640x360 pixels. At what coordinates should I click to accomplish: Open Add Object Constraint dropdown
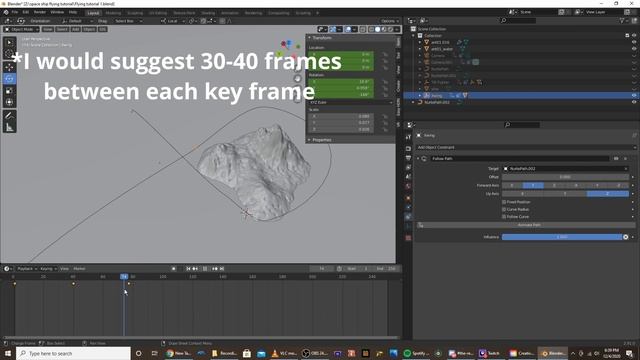tap(526, 147)
